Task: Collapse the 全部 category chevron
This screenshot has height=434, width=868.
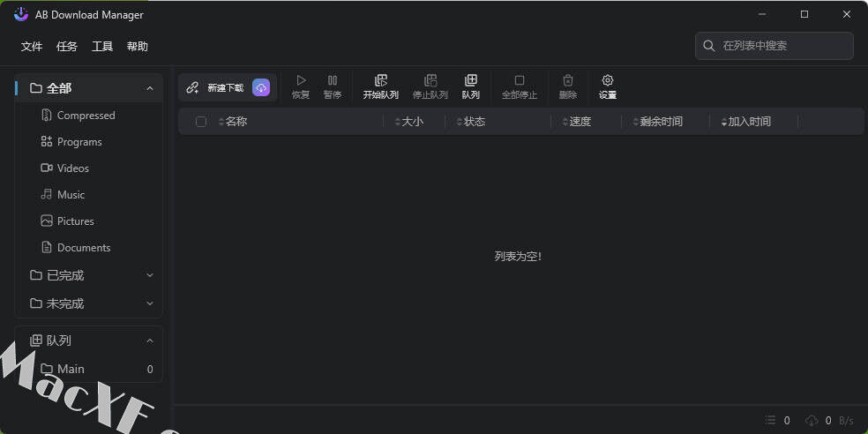Action: 149,88
